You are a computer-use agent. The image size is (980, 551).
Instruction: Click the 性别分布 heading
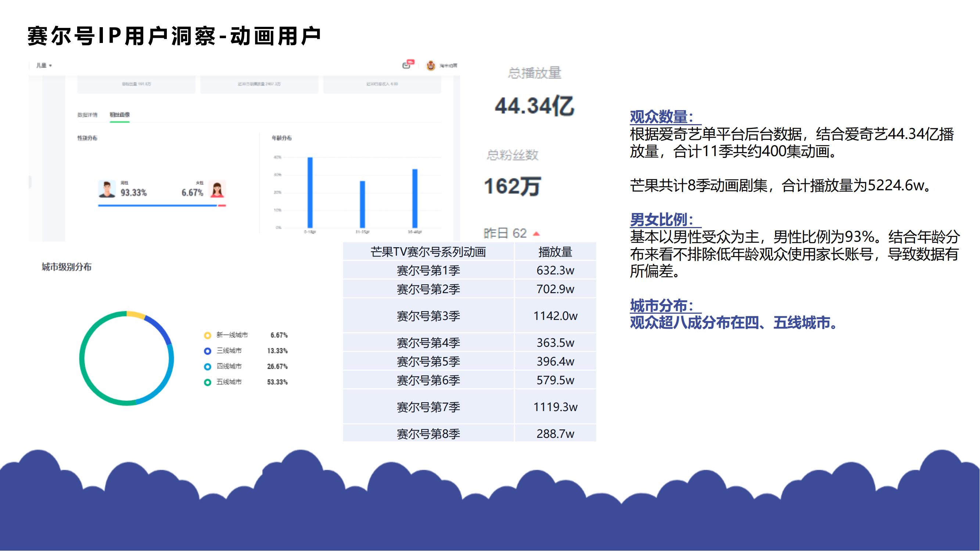[87, 138]
